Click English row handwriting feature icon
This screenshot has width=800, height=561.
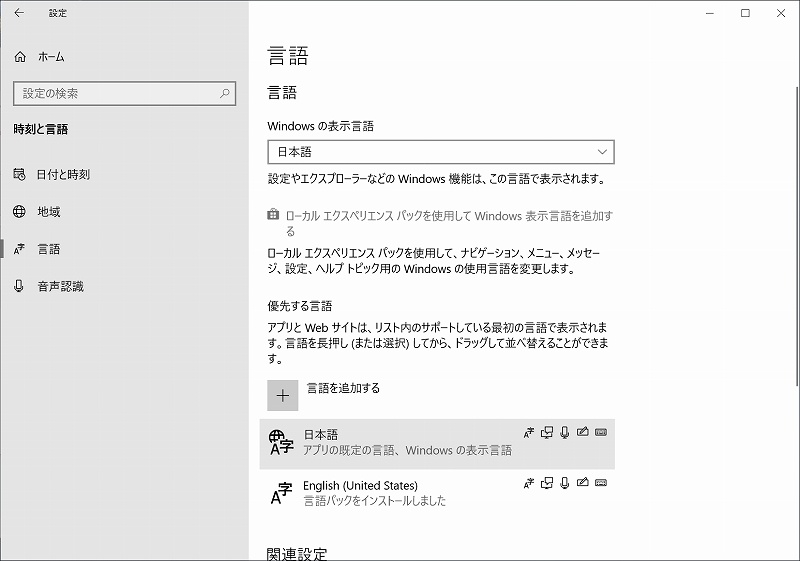583,482
